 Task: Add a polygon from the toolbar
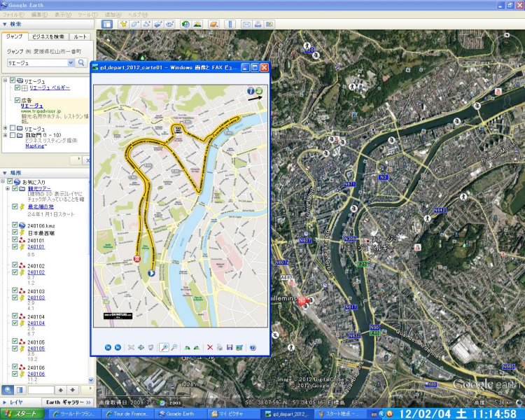click(x=135, y=24)
